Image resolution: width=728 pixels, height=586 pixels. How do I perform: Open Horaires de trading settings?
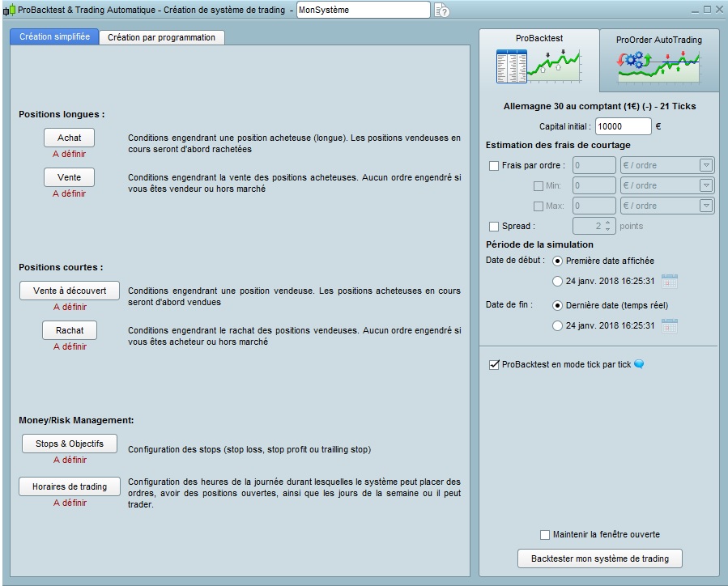click(x=70, y=486)
